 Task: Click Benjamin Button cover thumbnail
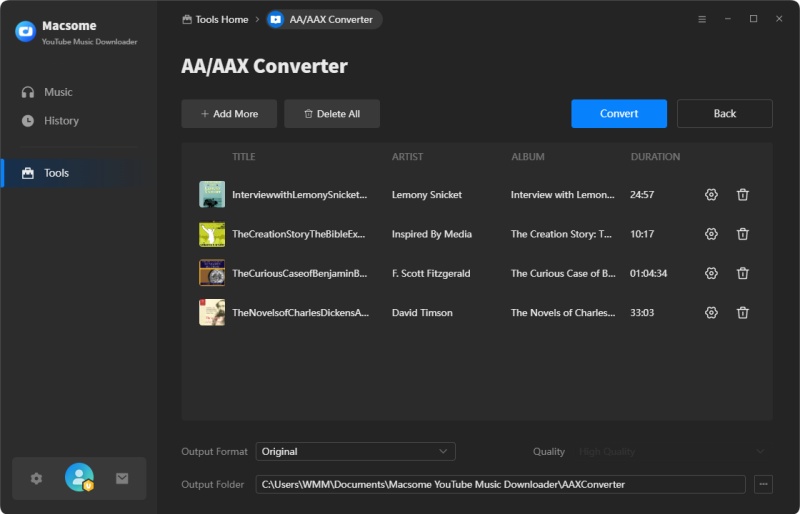click(x=212, y=273)
